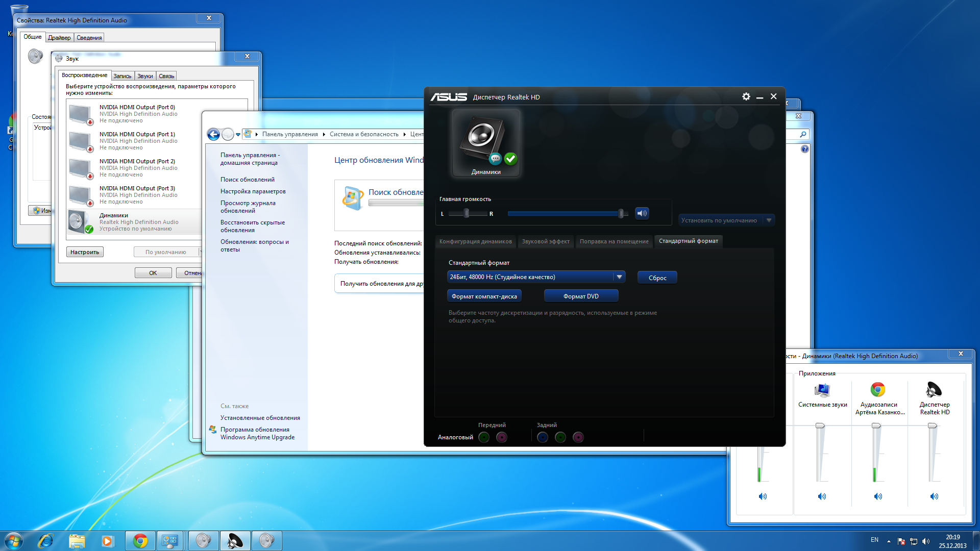Click the EN language indicator
The image size is (980, 551).
pos(874,540)
